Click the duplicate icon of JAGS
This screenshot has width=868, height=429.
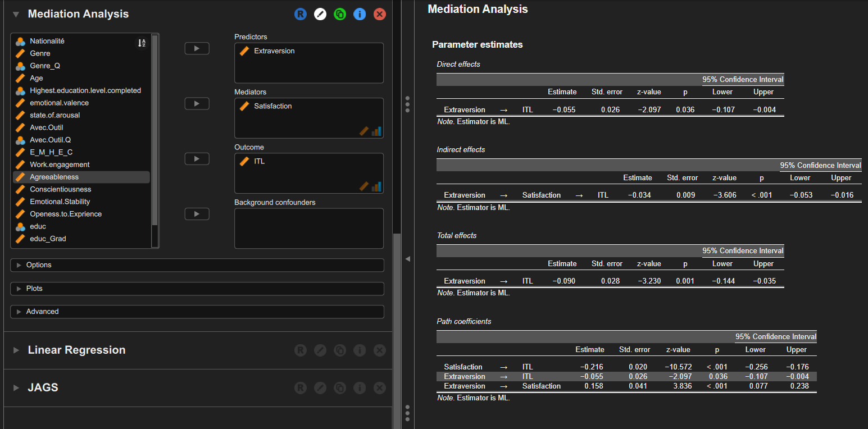pyautogui.click(x=340, y=388)
